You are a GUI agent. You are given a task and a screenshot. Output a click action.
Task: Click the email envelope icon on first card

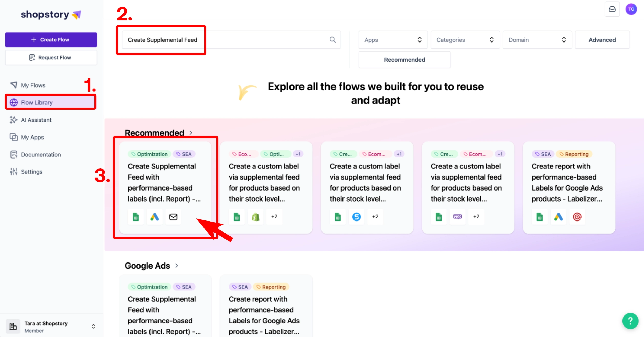173,217
